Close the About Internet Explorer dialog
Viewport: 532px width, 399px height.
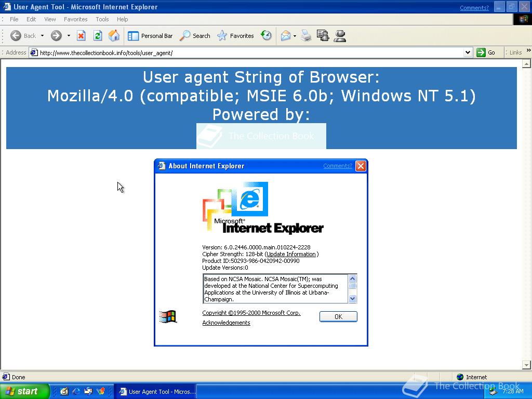361,166
